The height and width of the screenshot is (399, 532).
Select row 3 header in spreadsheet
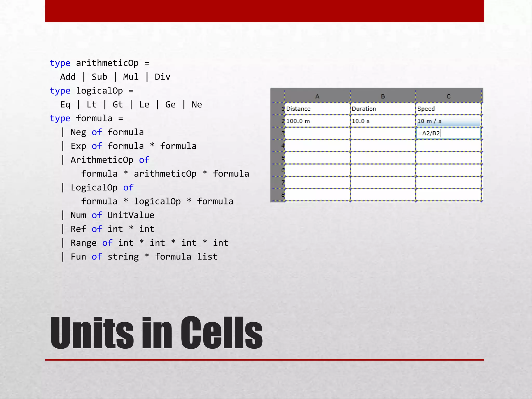coord(278,133)
